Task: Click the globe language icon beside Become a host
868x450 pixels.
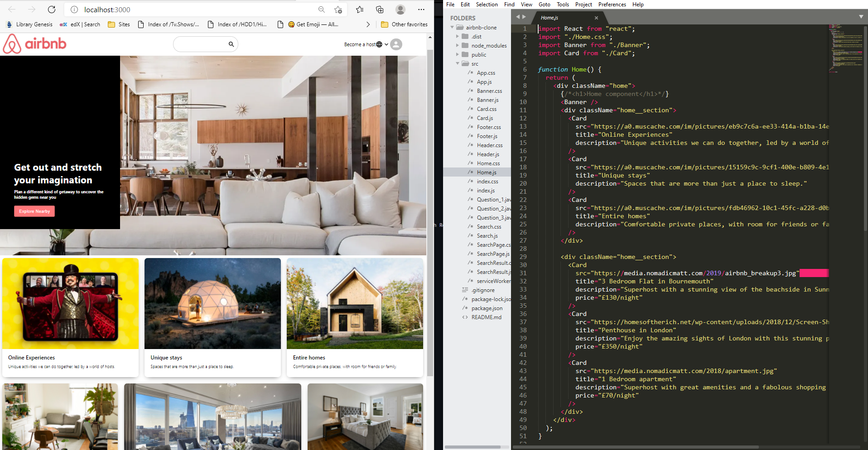Action: click(x=379, y=44)
